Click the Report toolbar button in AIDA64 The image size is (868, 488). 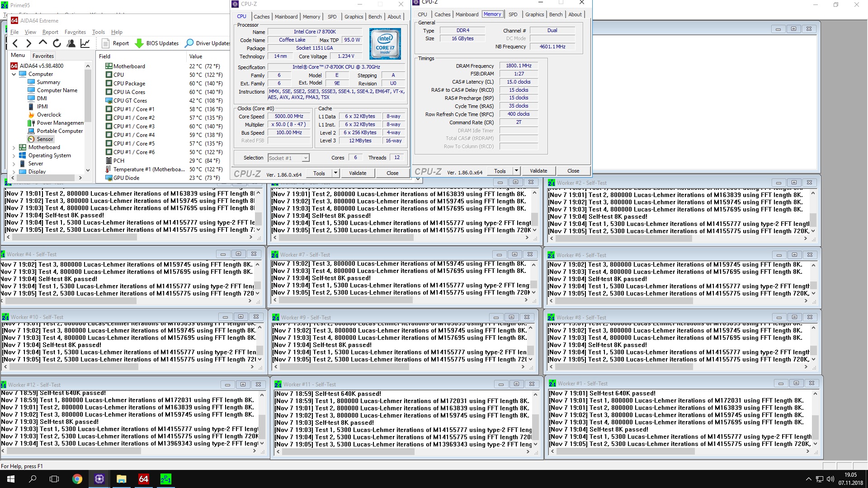tap(116, 43)
